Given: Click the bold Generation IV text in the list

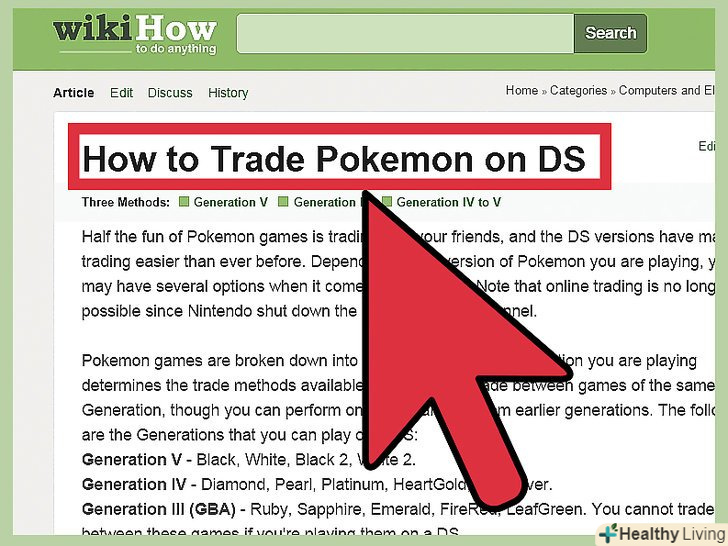Looking at the screenshot, I should click(x=134, y=484).
